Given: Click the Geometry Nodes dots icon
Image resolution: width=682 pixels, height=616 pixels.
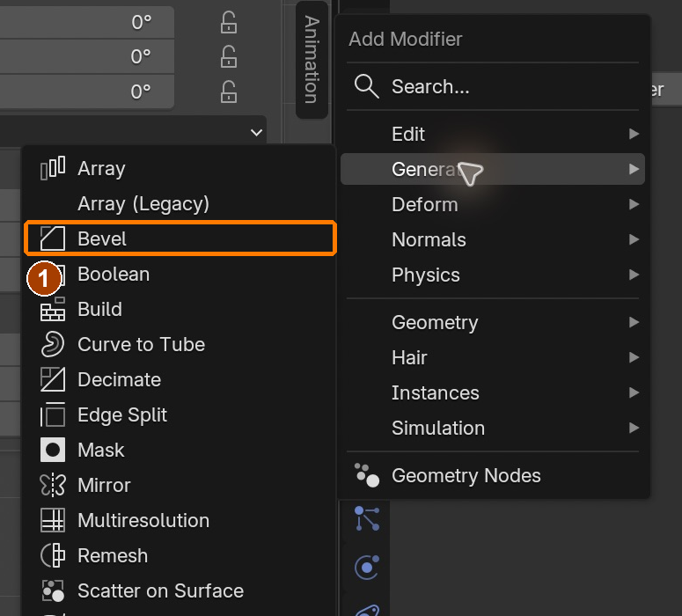Looking at the screenshot, I should tap(367, 475).
